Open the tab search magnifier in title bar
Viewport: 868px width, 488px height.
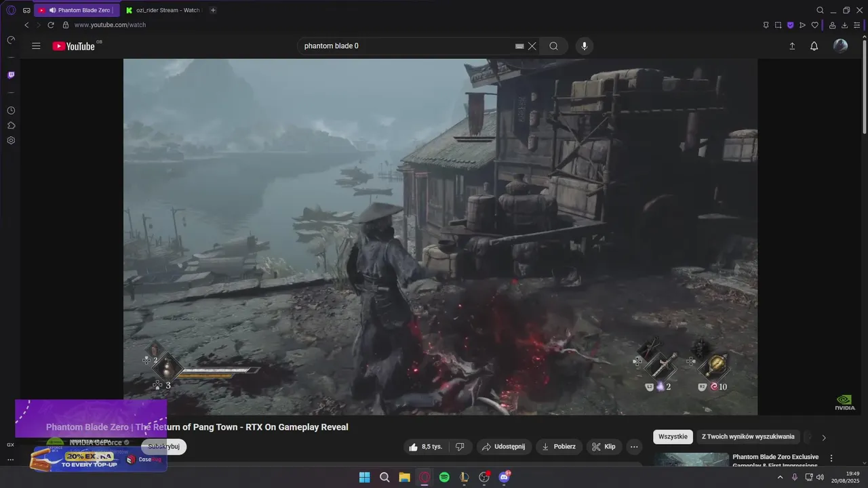tap(820, 10)
